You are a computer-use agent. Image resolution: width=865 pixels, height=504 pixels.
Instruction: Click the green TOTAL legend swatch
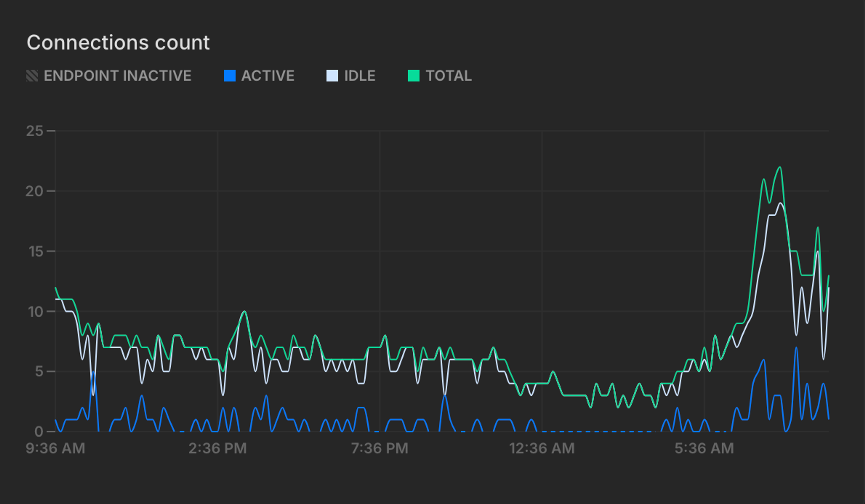pos(413,76)
